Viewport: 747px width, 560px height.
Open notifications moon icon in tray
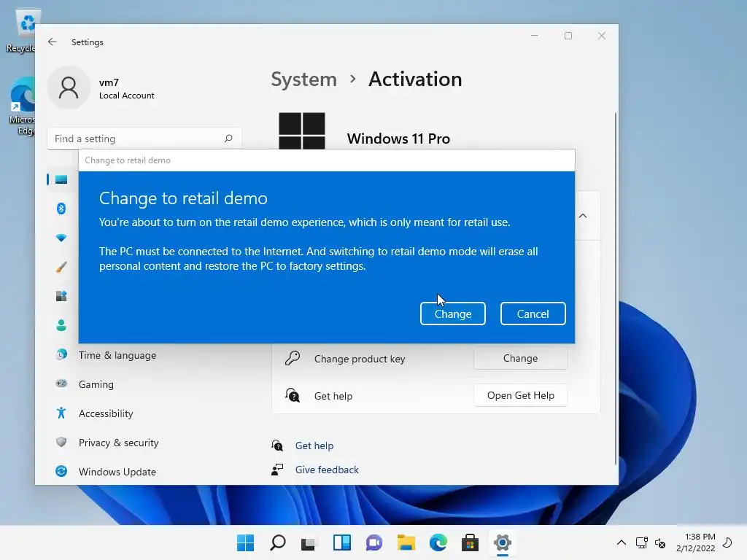point(727,542)
